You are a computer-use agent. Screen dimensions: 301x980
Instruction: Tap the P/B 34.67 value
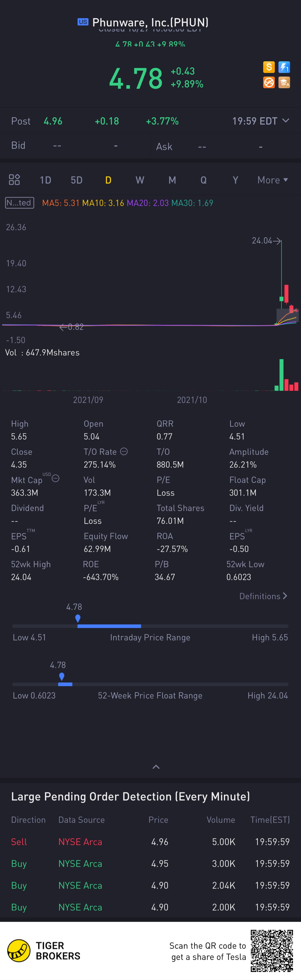(165, 577)
